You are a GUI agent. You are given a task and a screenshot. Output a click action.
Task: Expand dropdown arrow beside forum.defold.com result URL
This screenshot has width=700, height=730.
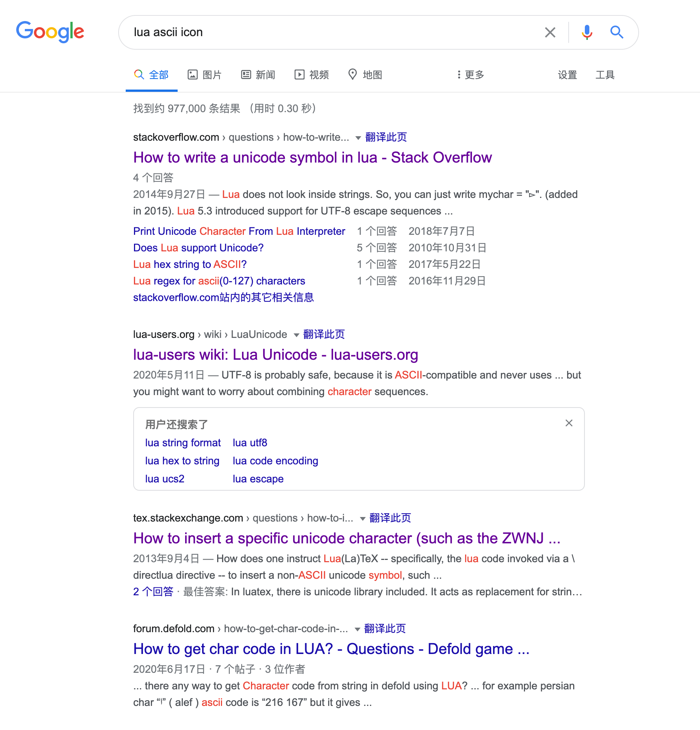click(x=357, y=630)
